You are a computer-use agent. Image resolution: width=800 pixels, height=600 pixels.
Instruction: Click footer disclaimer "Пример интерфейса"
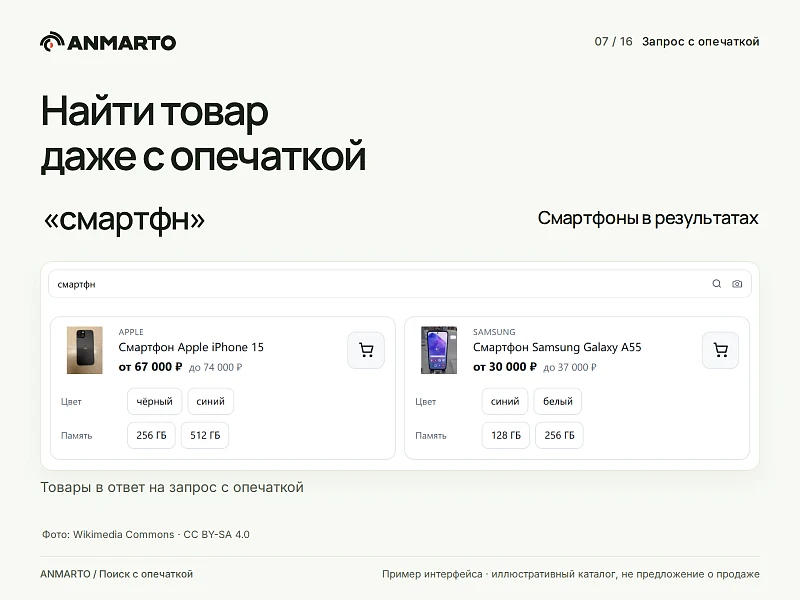pyautogui.click(x=432, y=574)
